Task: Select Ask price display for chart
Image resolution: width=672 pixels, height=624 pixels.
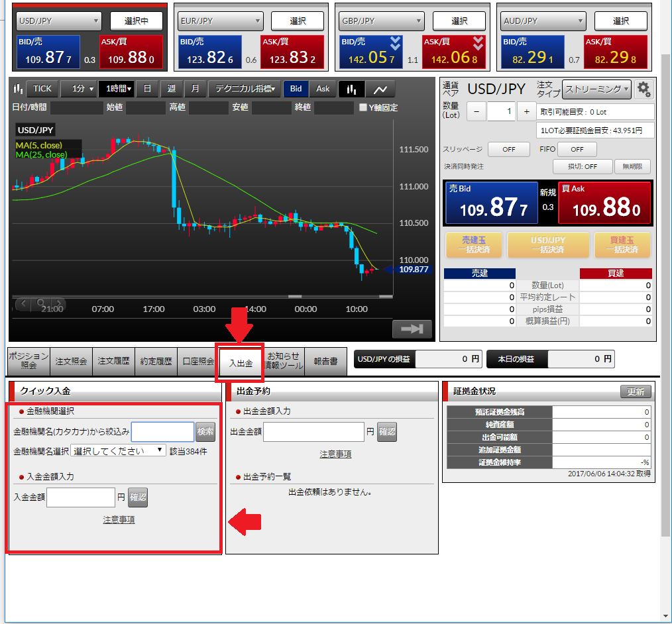Action: 323,89
